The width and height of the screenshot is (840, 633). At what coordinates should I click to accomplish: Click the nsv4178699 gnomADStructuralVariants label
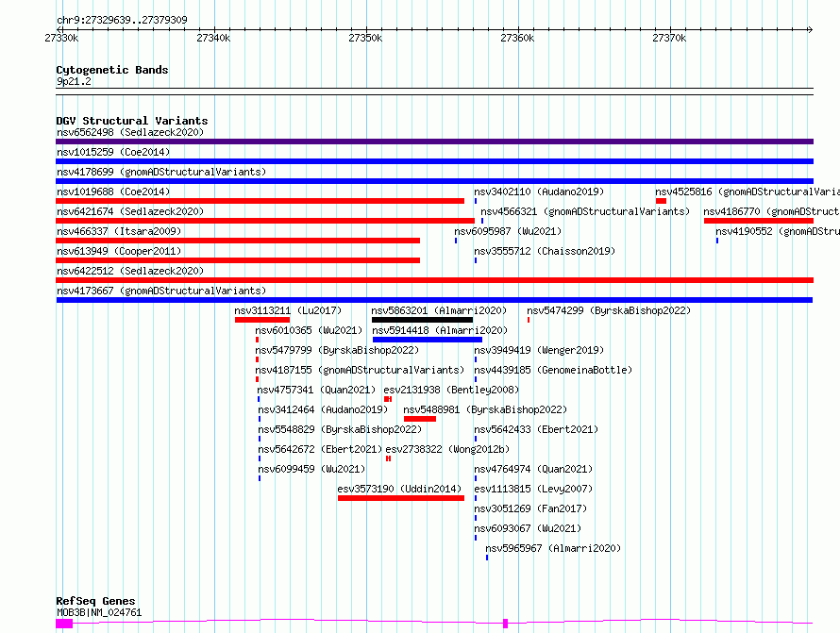(161, 172)
